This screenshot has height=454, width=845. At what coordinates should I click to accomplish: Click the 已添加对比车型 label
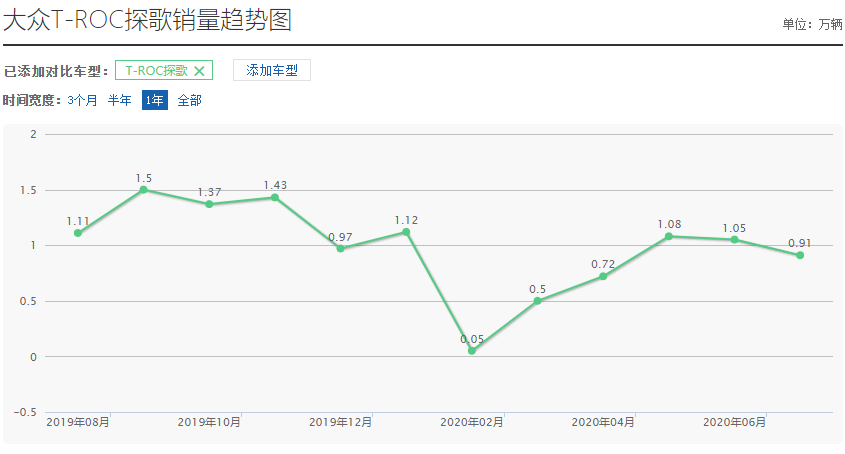(x=56, y=71)
